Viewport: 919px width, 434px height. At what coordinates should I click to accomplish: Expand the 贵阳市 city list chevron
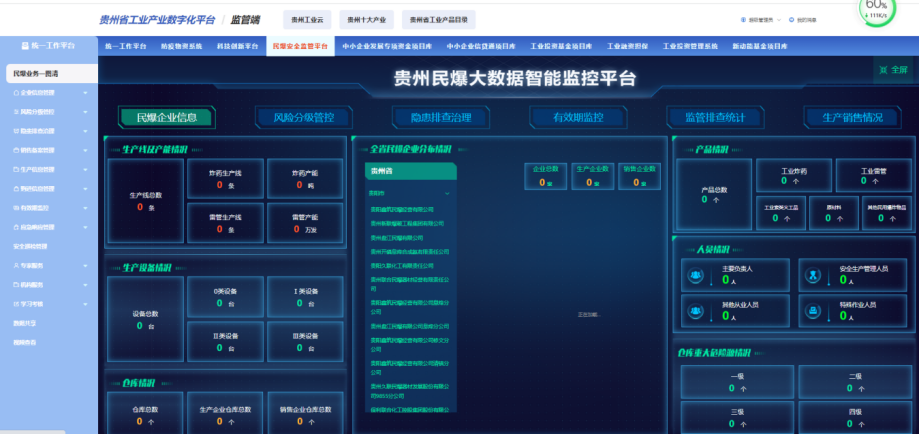447,192
